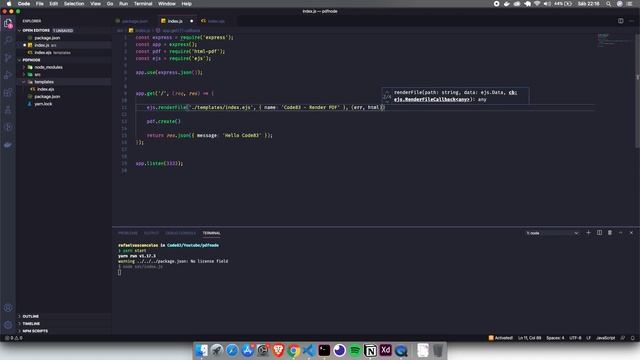Open the Source Control view
The width and height of the screenshot is (640, 360).
tap(8, 58)
